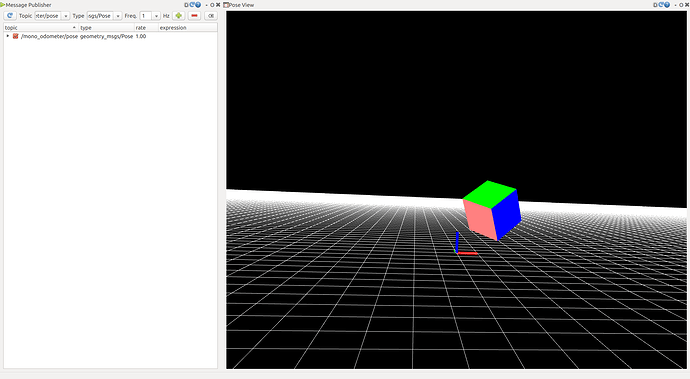Clear all publishers button
The height and width of the screenshot is (379, 690).
[x=211, y=16]
